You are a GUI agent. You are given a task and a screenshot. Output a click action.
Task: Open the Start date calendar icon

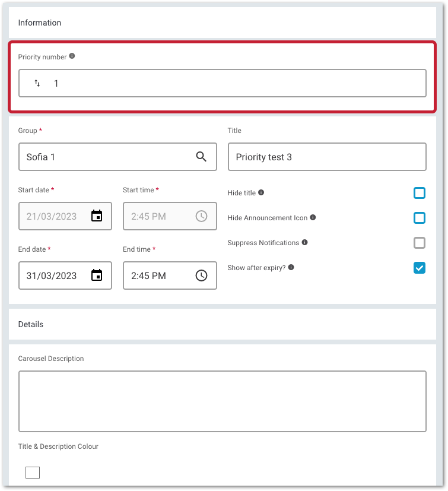point(97,216)
